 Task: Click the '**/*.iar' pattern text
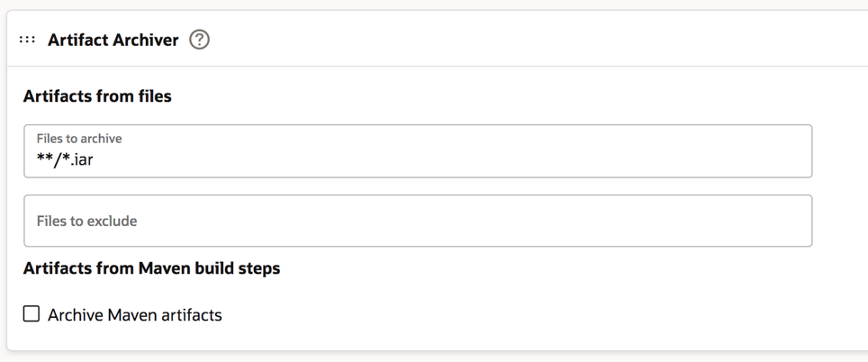(65, 160)
